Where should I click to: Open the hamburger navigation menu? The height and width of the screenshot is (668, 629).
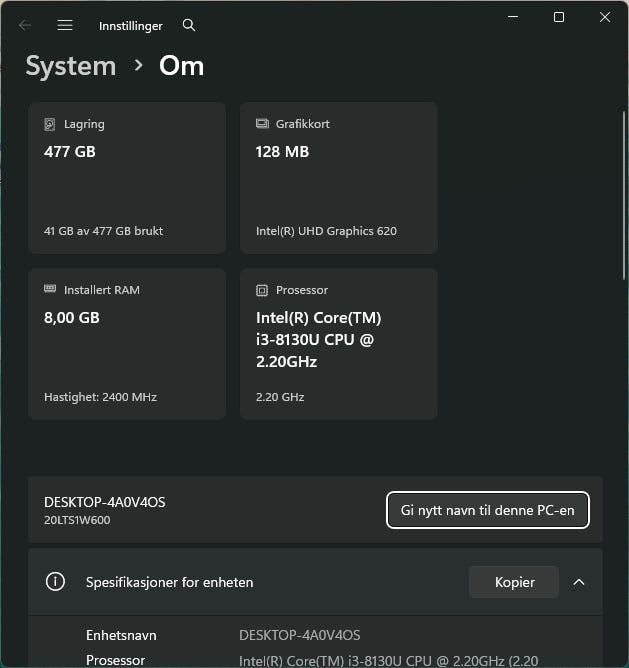[65, 25]
